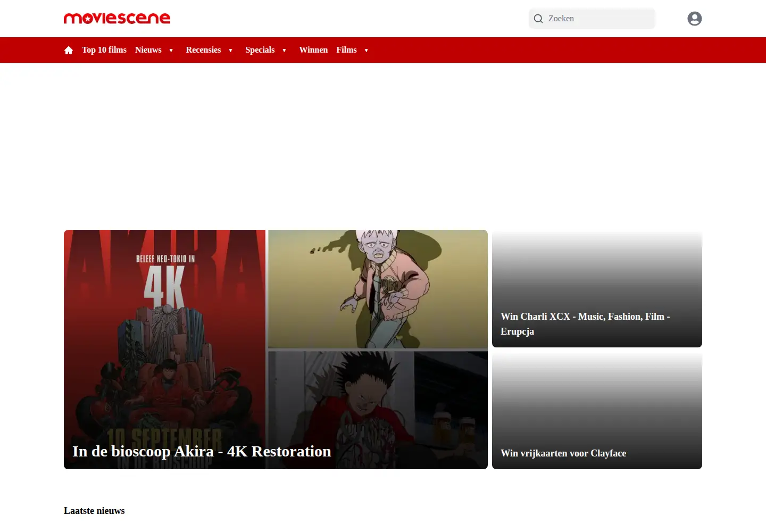766x532 pixels.
Task: Open the Films menu item
Action: pos(347,50)
